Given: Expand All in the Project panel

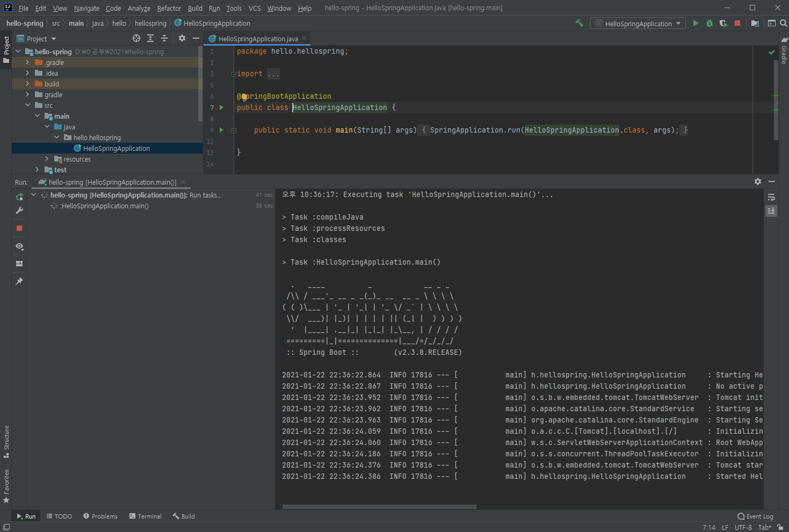Looking at the screenshot, I should click(150, 38).
